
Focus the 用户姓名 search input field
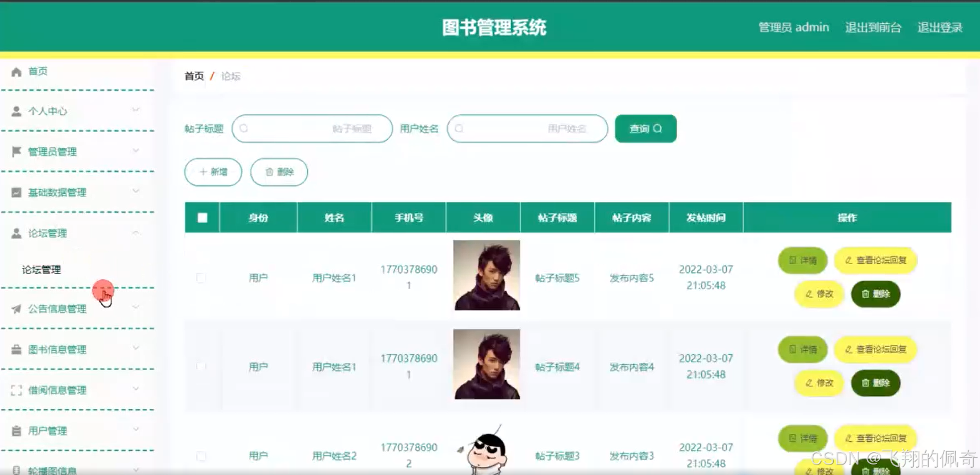tap(528, 129)
